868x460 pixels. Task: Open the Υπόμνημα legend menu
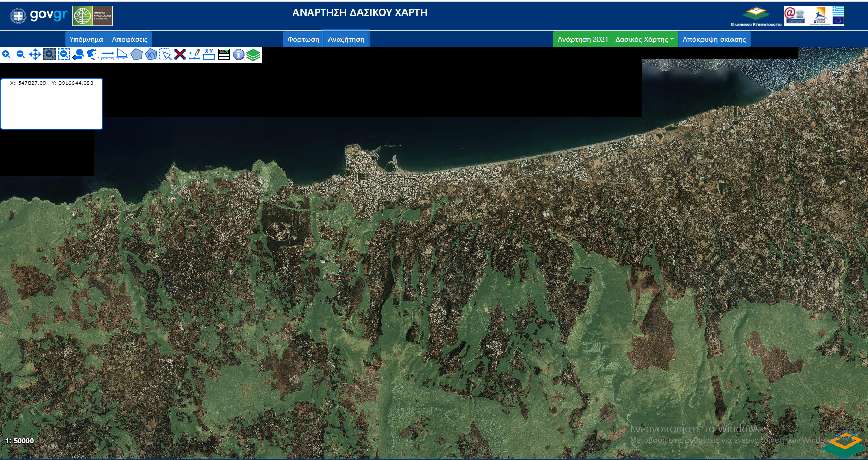86,39
